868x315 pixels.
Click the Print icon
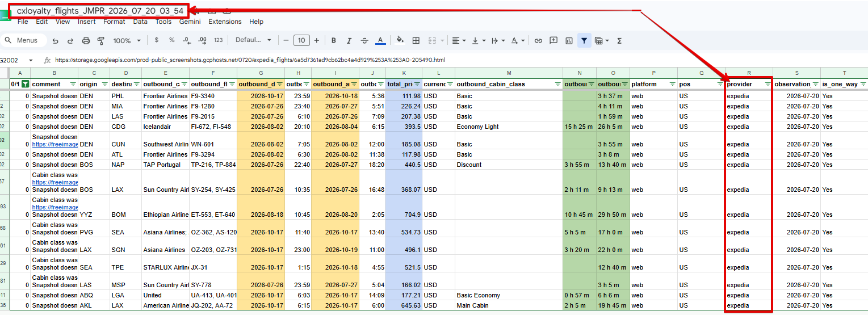pyautogui.click(x=86, y=40)
